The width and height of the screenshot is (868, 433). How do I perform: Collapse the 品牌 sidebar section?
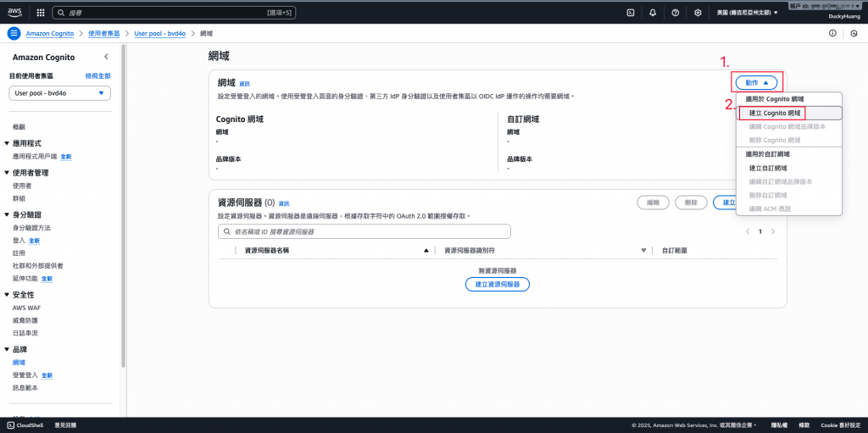(x=7, y=349)
